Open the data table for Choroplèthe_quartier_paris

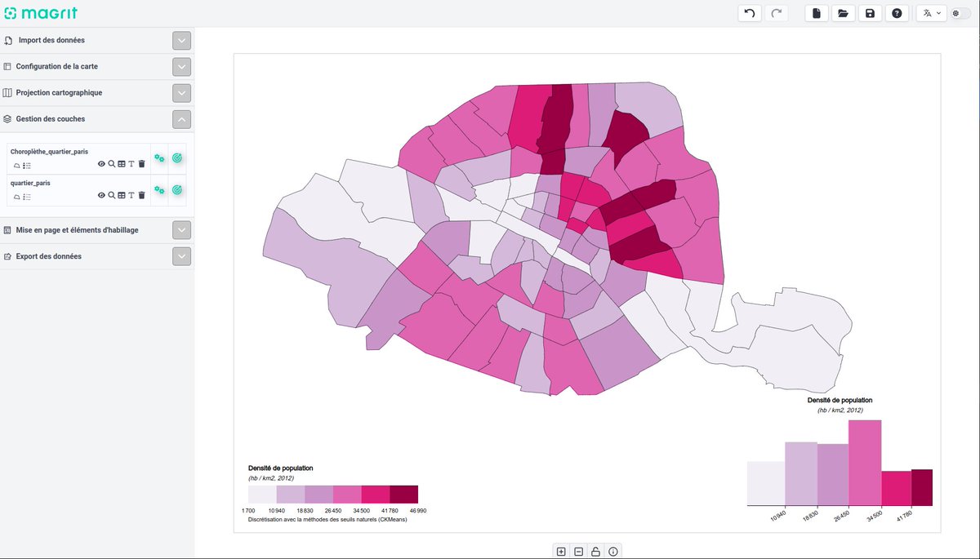coord(122,164)
